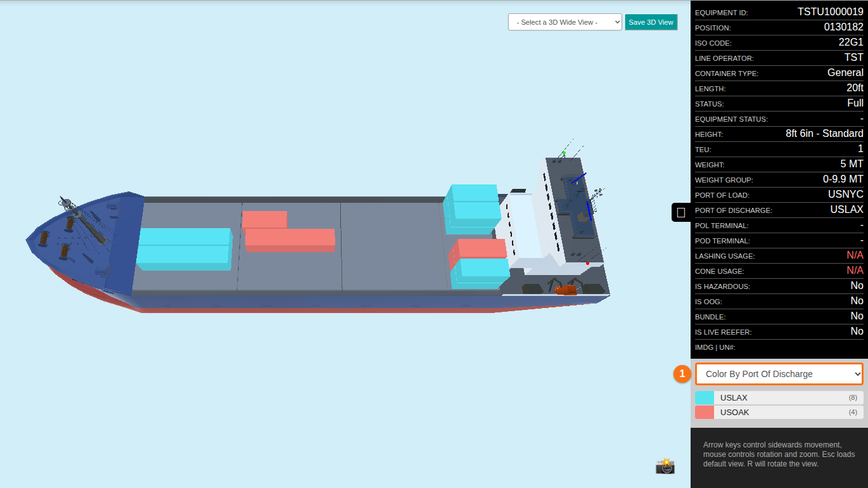
Task: Click the ISO code value 22G1
Action: pos(851,42)
